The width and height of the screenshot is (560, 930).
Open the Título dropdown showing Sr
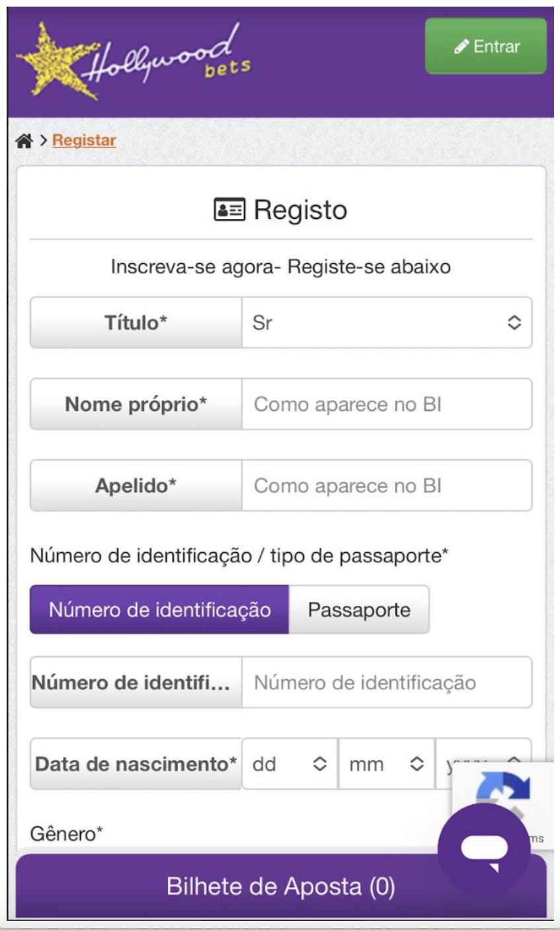386,323
